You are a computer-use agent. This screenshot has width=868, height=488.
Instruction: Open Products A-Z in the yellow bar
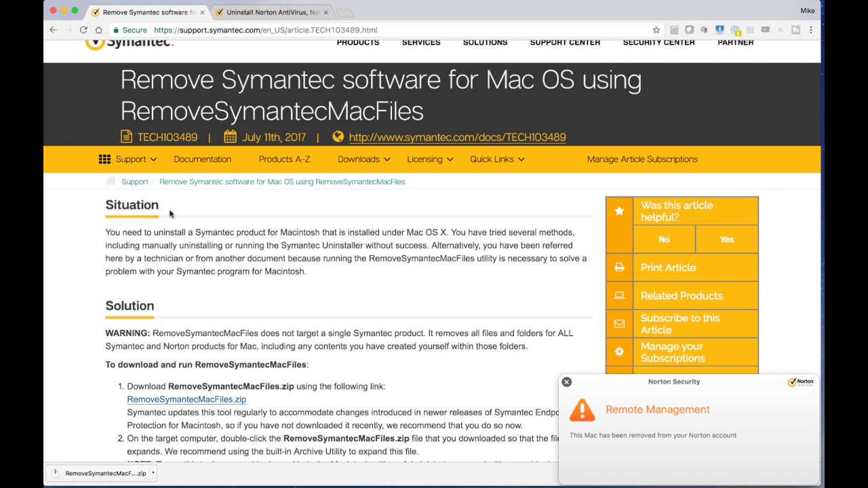[x=284, y=159]
